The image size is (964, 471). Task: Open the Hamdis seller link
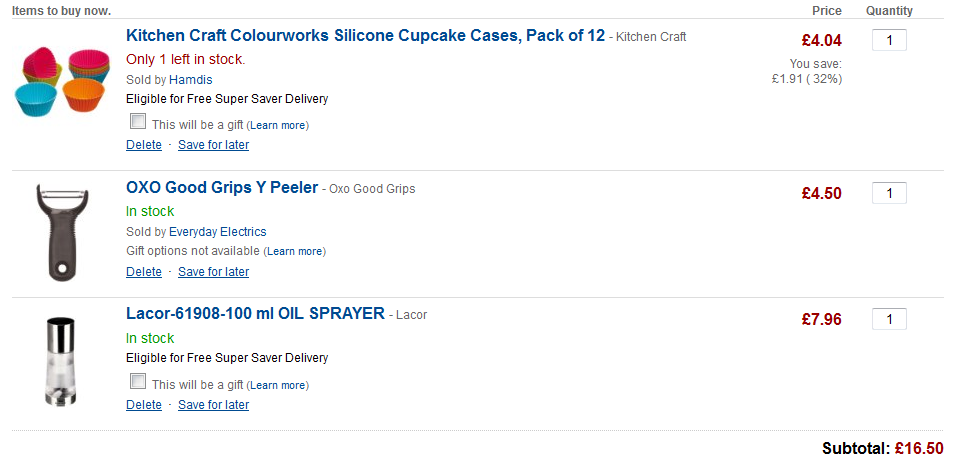(191, 79)
